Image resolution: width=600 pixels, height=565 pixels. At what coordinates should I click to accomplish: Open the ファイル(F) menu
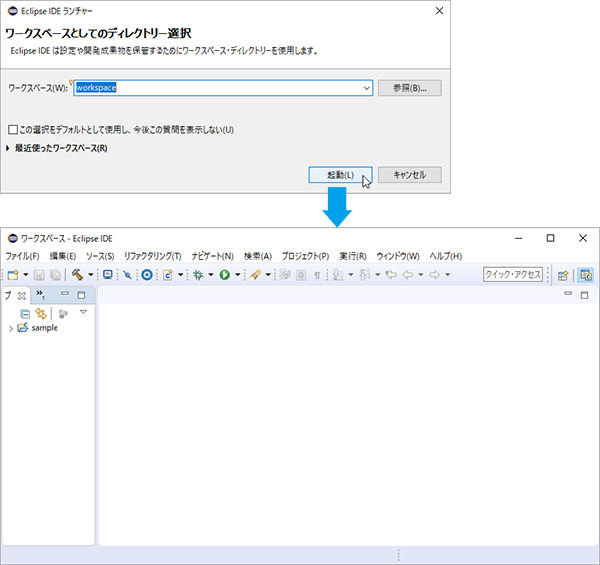[22, 256]
